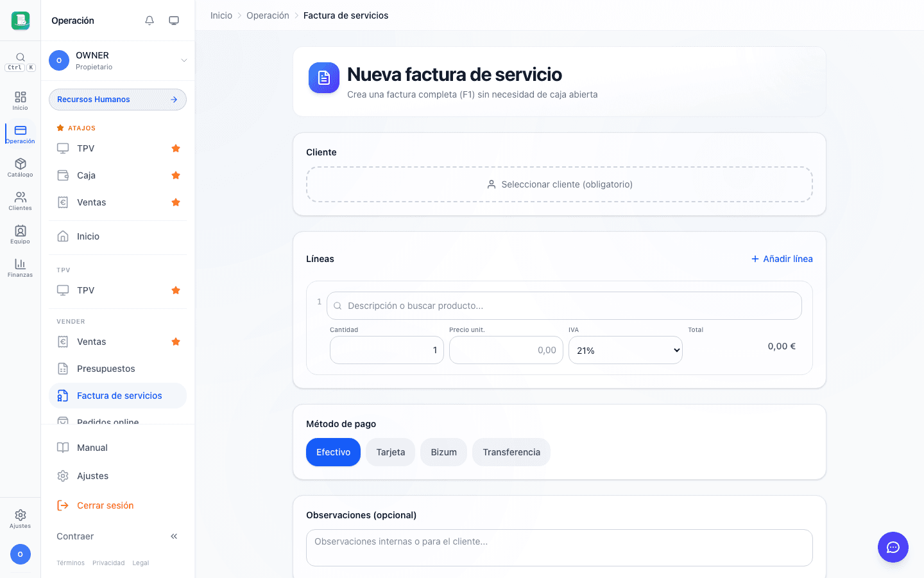Open Ventas in Atajos list

[117, 202]
